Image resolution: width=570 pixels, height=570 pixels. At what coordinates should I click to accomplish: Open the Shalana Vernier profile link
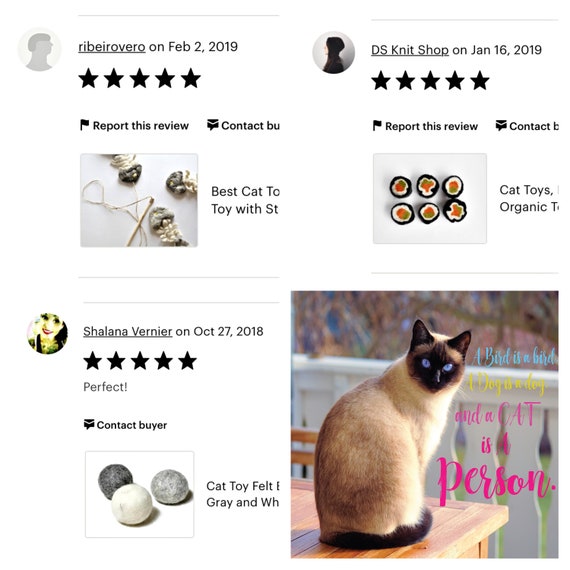[x=128, y=332]
